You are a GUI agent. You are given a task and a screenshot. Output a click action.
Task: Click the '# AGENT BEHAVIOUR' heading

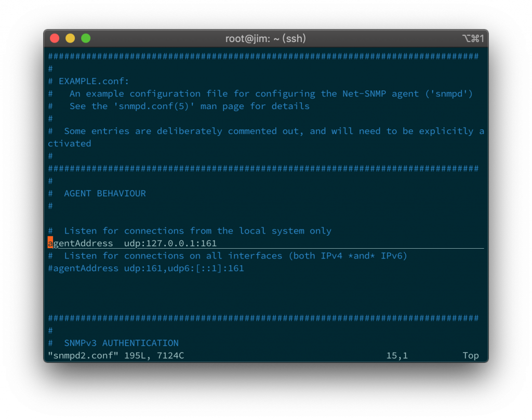click(97, 194)
